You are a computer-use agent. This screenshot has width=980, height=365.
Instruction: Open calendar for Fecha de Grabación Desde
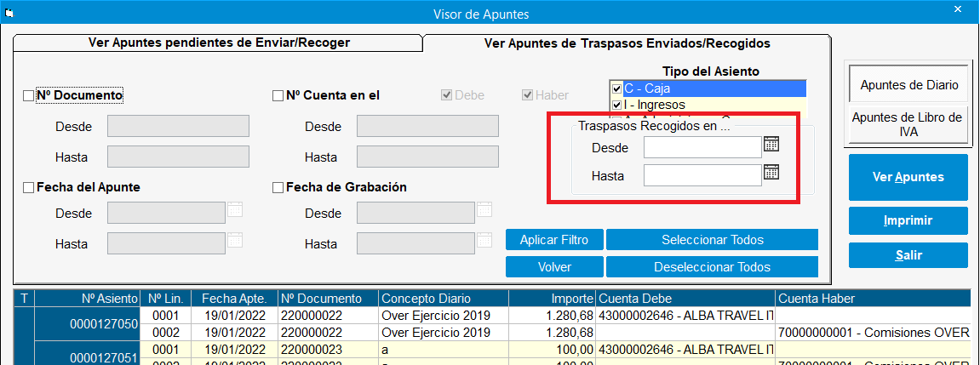point(484,209)
